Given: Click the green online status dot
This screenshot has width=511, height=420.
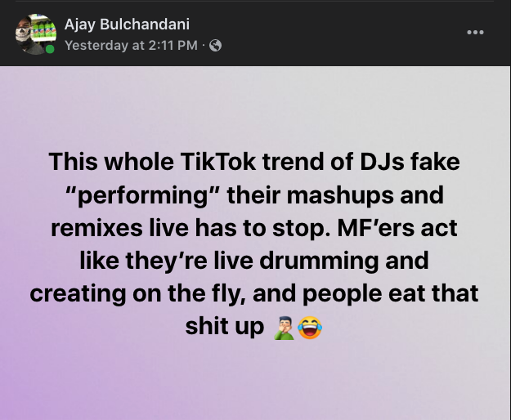Looking at the screenshot, I should coord(50,49).
